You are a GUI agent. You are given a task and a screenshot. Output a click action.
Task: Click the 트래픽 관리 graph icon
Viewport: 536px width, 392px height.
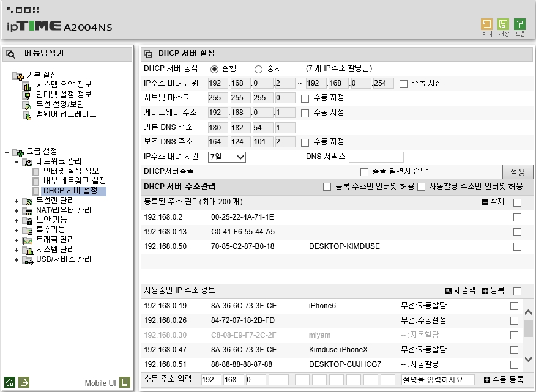pos(28,240)
